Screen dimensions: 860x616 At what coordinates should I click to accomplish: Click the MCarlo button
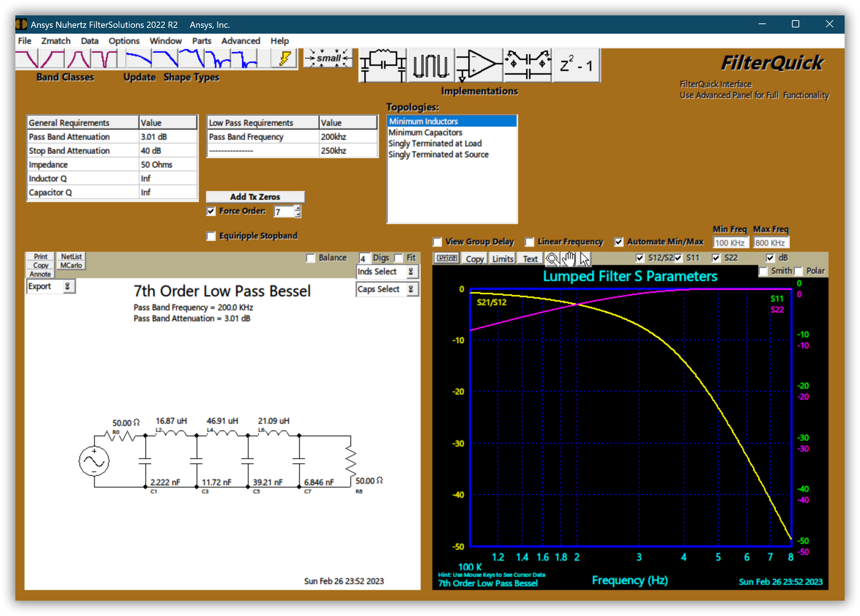pyautogui.click(x=71, y=265)
